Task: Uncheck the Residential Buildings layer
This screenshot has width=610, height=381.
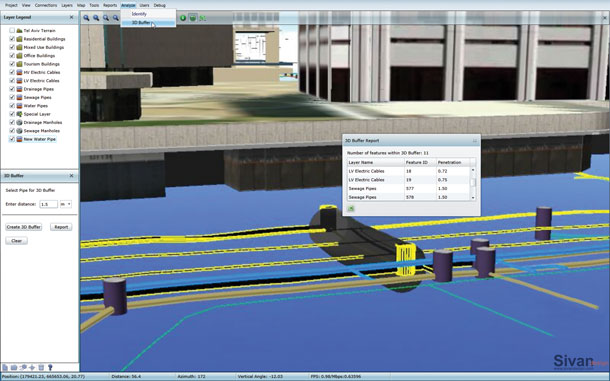Action: [x=12, y=39]
